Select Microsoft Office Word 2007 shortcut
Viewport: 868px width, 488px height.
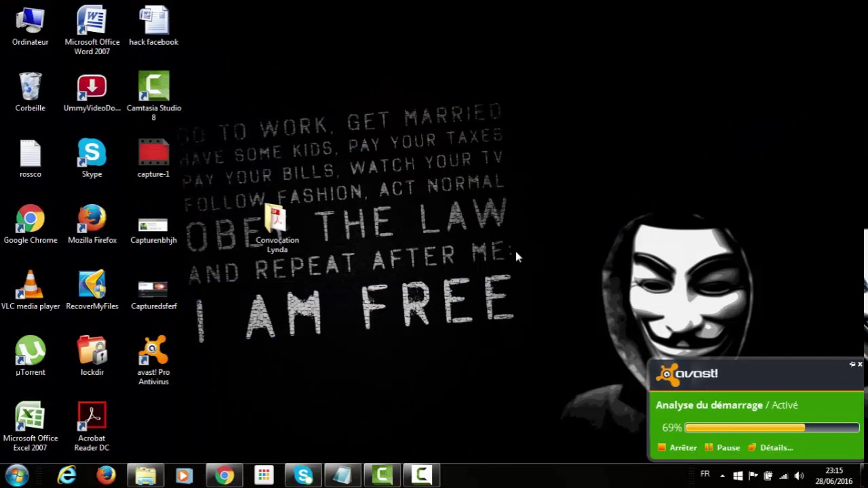pos(92,30)
